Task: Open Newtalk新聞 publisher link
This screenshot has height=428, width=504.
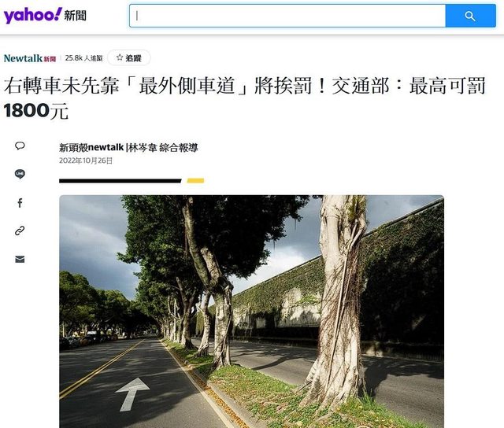Action: click(30, 58)
